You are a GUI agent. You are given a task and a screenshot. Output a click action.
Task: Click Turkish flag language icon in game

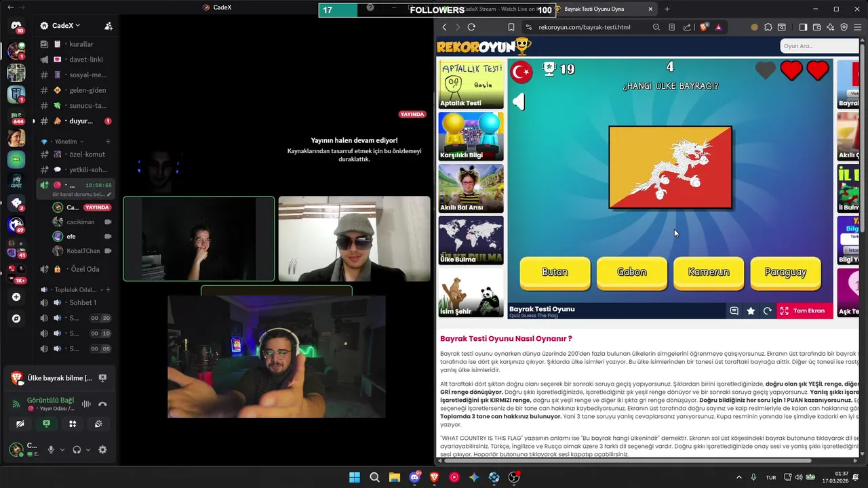[x=521, y=71]
